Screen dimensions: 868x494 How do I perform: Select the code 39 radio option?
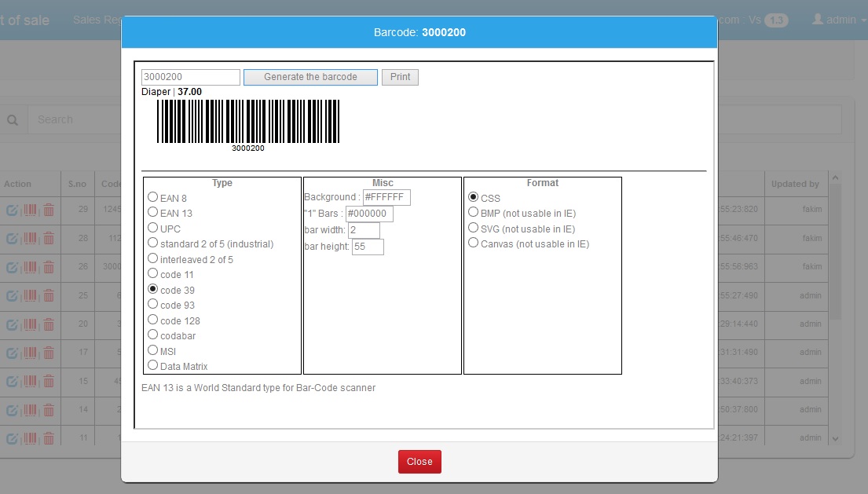click(153, 289)
